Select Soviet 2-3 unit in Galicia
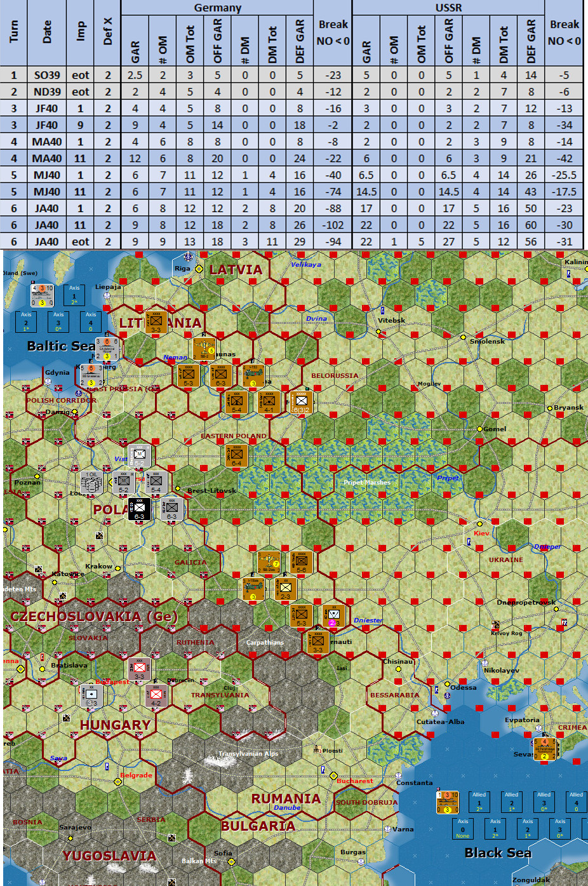The image size is (588, 886). pyautogui.click(x=285, y=589)
